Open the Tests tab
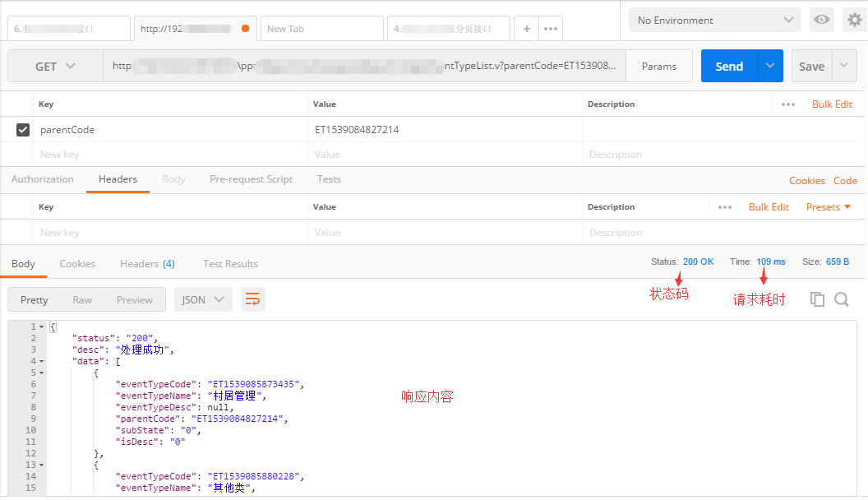The width and height of the screenshot is (868, 500). (329, 178)
